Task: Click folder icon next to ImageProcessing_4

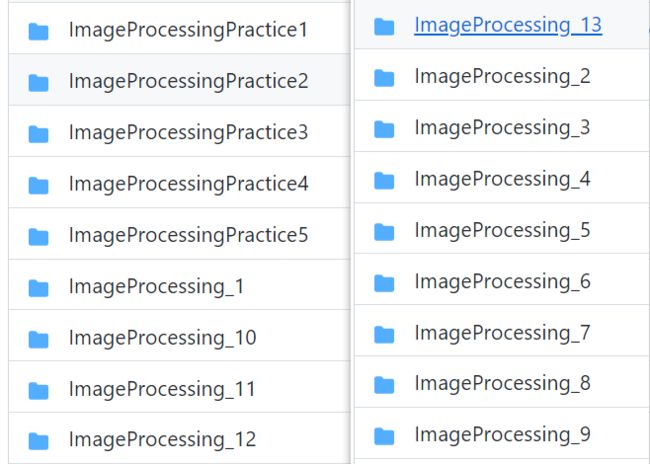Action: tap(384, 181)
